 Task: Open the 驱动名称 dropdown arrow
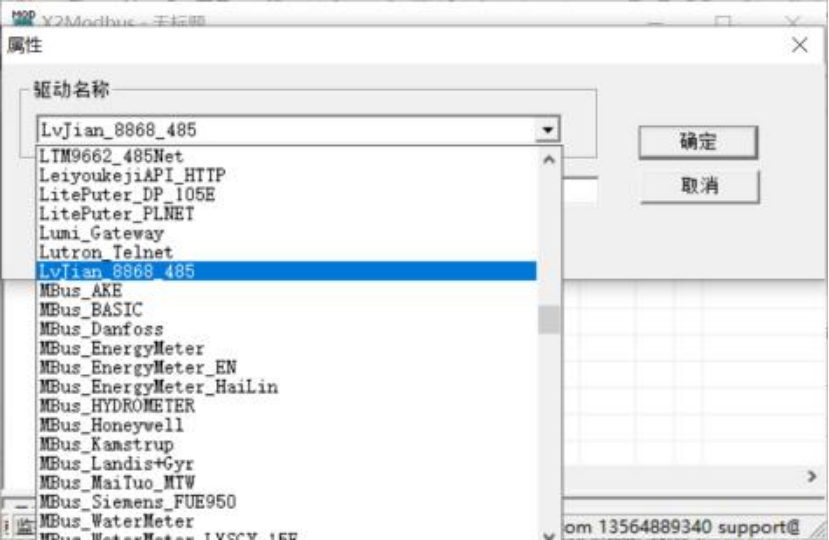coord(547,130)
